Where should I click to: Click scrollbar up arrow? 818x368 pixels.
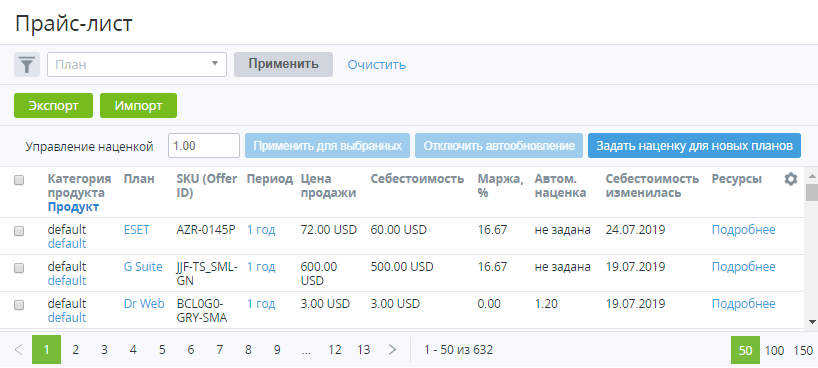coord(812,172)
